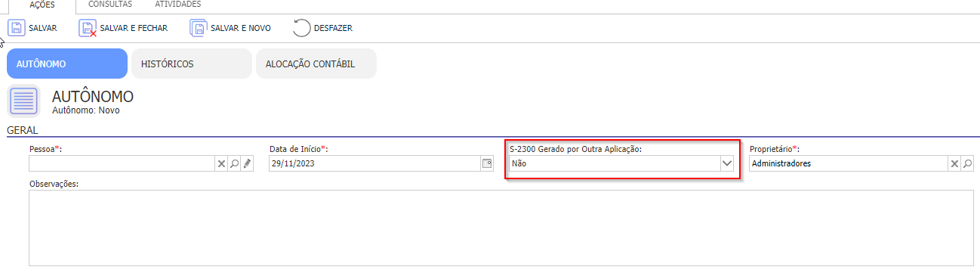Click inside the Observações text area
Image resolution: width=980 pixels, height=273 pixels.
[x=501, y=228]
